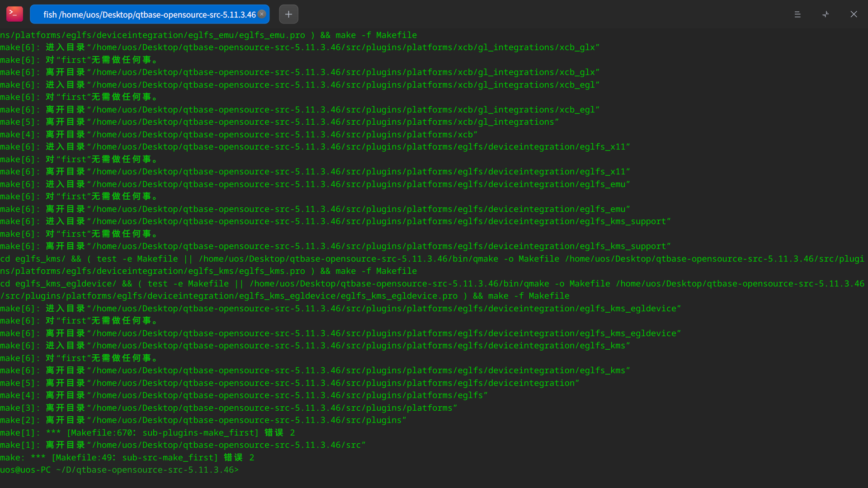The image size is (868, 488).
Task: Click make[4] line ending in platforms/xcb
Action: 239,135
